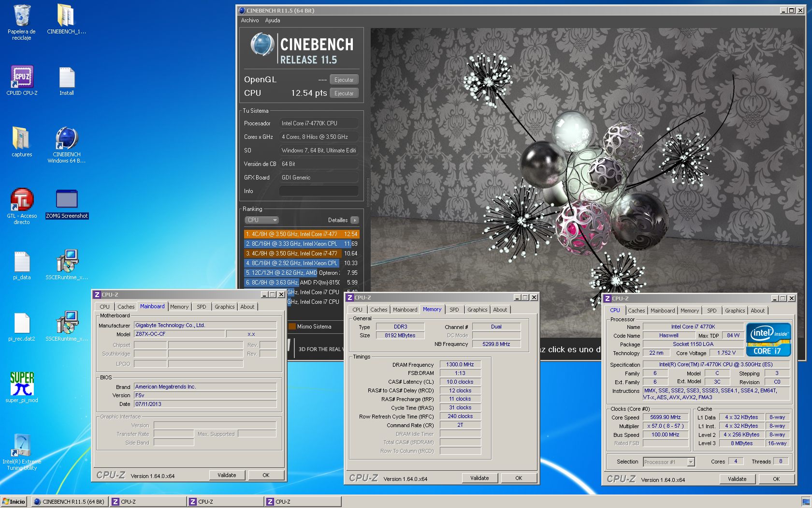Open the captures folder icon

pos(22,142)
